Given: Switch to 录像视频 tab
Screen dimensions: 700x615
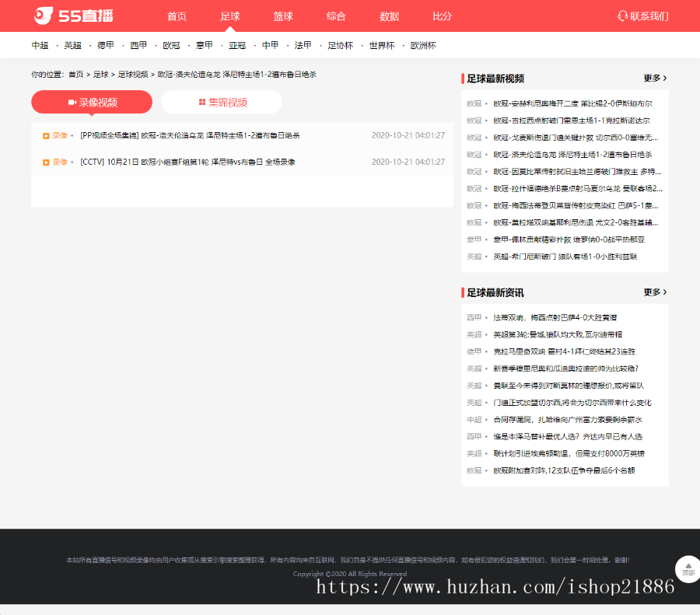Looking at the screenshot, I should coord(92,102).
